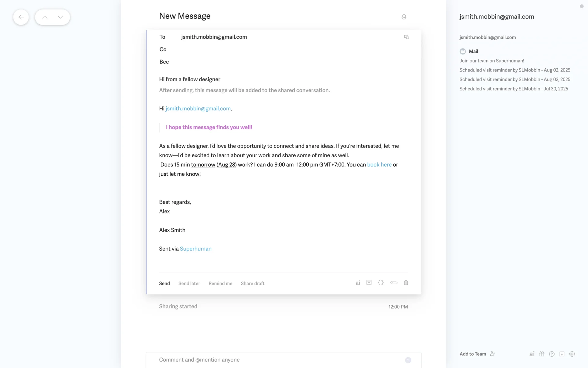Screen dimensions: 588x368
Task: Open the calendar icon in the sidebar footer
Action: click(562, 354)
